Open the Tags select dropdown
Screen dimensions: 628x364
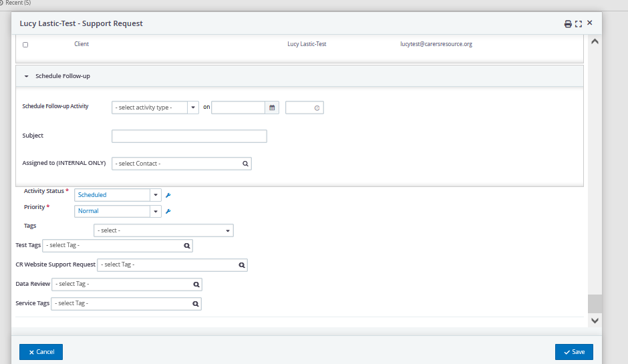click(164, 230)
